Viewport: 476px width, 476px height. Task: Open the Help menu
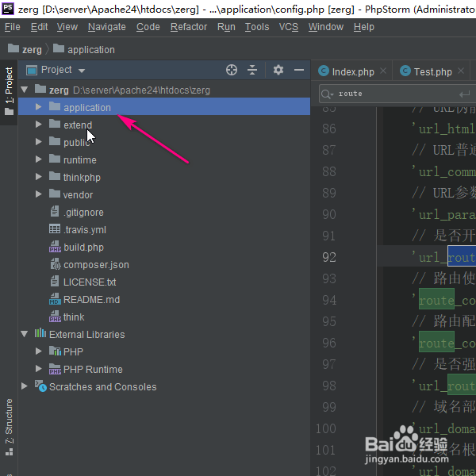pyautogui.click(x=363, y=27)
